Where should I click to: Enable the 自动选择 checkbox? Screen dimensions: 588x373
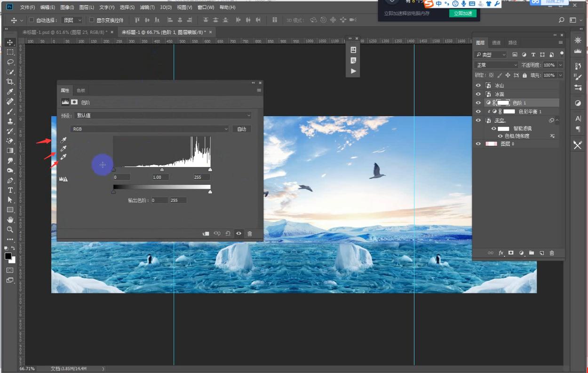coord(32,20)
